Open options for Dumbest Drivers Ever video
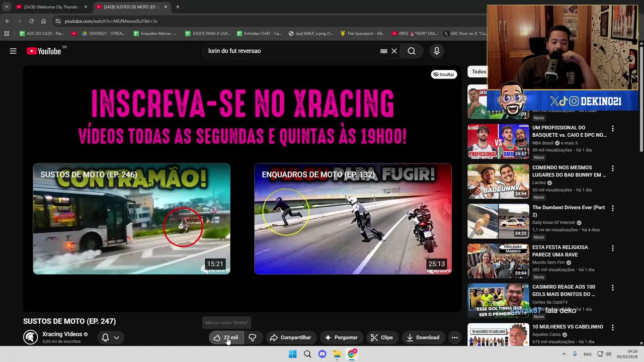The image size is (644, 362). (x=612, y=208)
